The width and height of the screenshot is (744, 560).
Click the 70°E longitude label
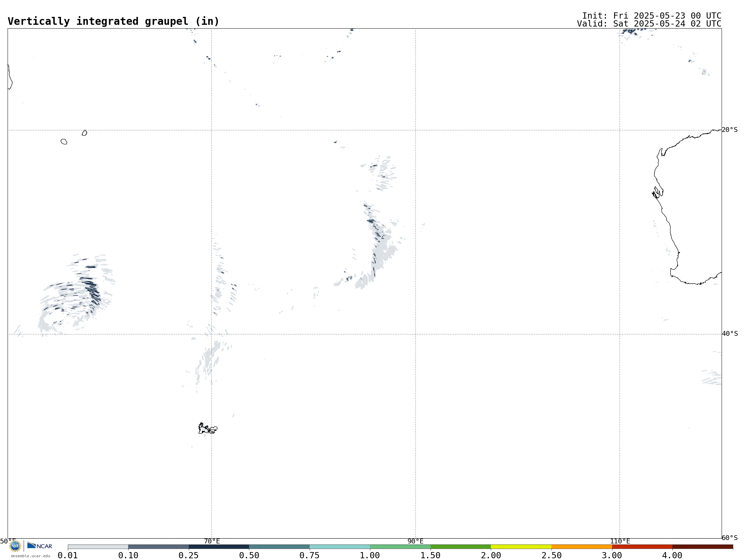[212, 541]
